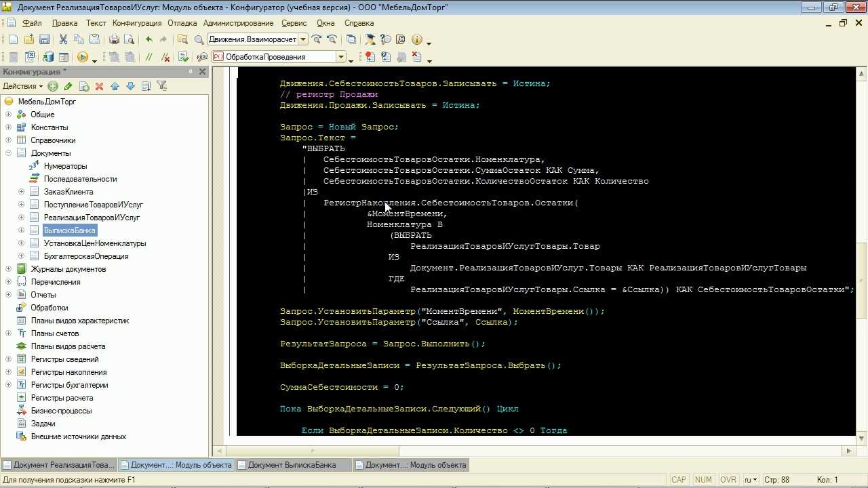Click the Start debugging play icon

point(83,57)
